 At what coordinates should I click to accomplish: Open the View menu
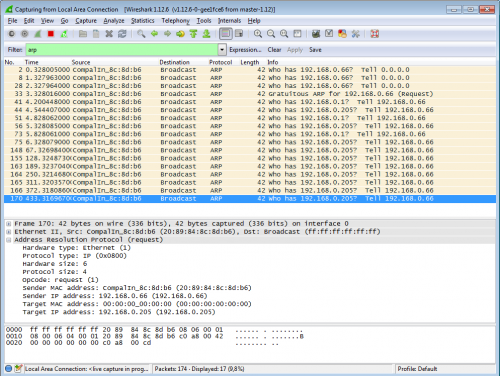pos(47,21)
